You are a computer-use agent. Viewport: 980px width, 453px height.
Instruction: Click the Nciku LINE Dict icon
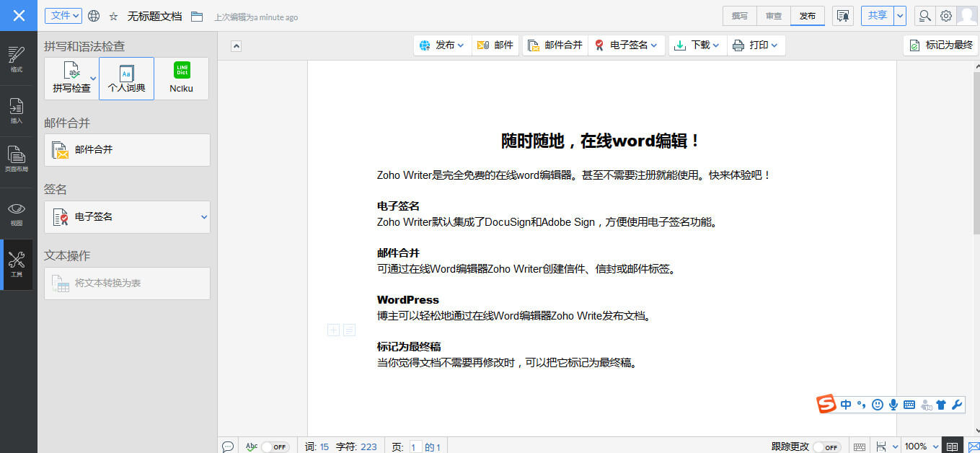[x=182, y=79]
